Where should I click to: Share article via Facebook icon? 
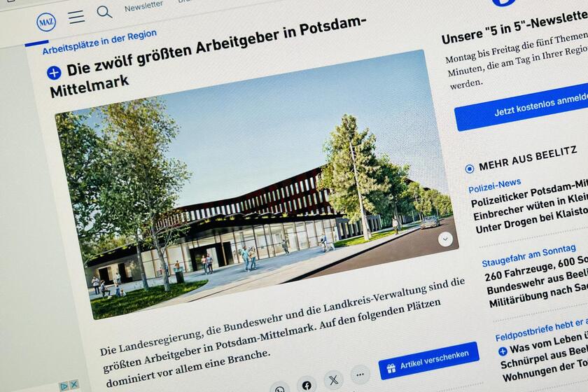[x=307, y=384]
